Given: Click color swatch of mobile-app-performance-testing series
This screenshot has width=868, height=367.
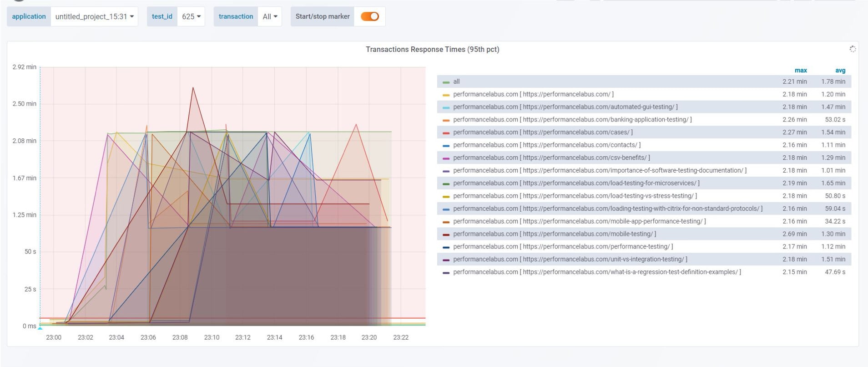Looking at the screenshot, I should click(x=446, y=222).
